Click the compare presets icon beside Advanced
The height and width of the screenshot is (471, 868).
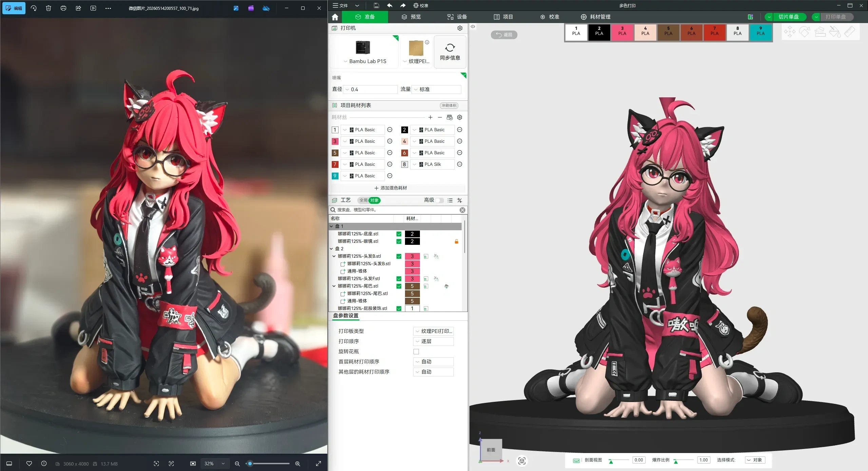460,200
